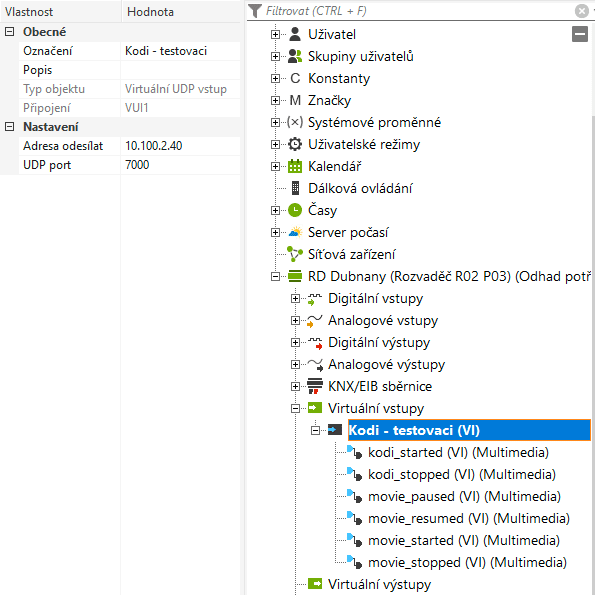Collapse the Nastavení property section
Viewport: 595px width, 595px height.
9,126
